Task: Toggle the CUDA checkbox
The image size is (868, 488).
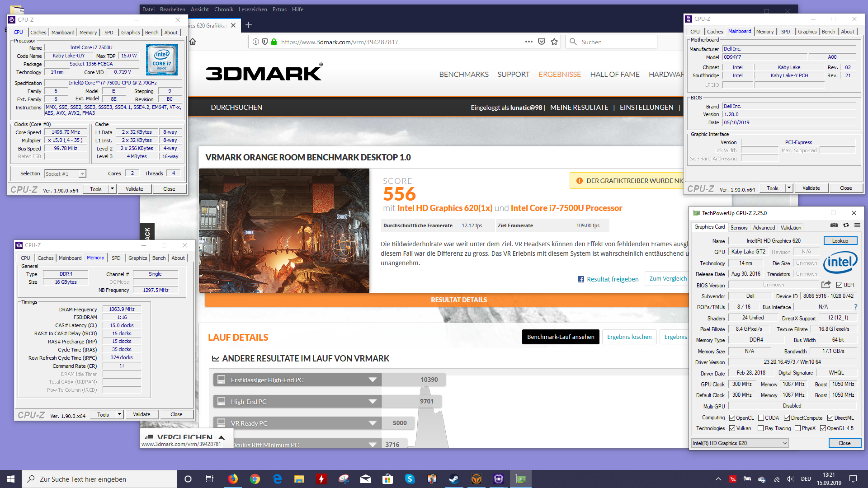Action: click(761, 418)
